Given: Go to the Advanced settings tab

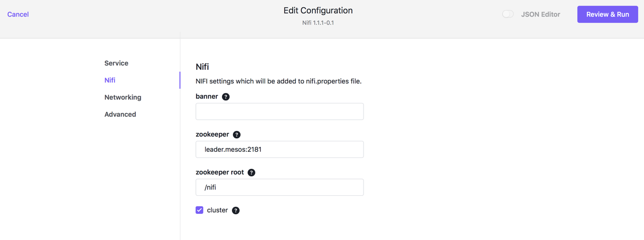Looking at the screenshot, I should pyautogui.click(x=120, y=114).
